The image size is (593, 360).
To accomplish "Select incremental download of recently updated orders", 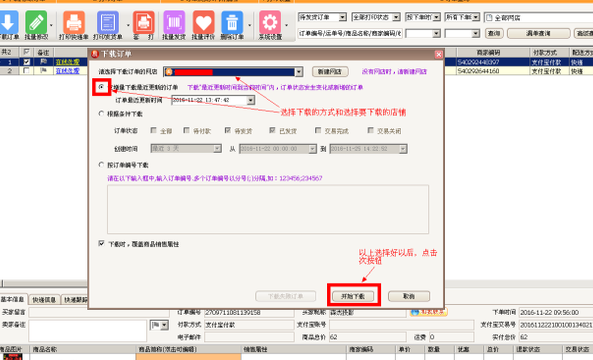I will [101, 87].
